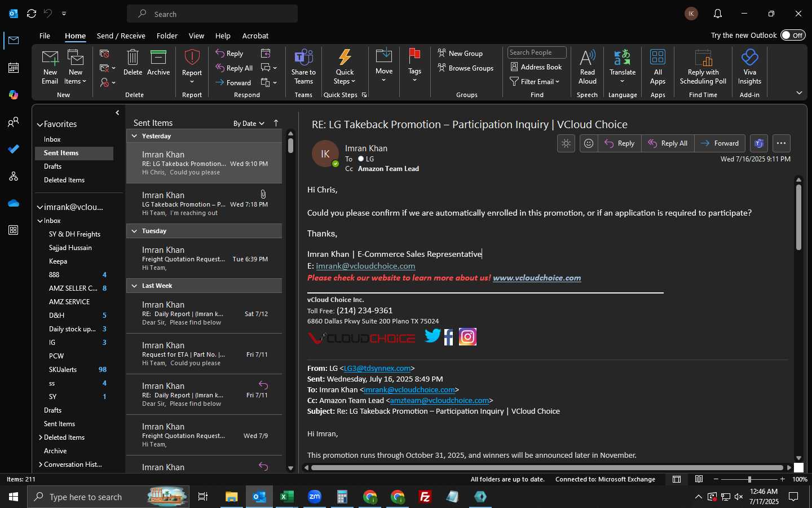Switch to the Send / Receive tab
Image resolution: width=812 pixels, height=508 pixels.
pos(121,36)
